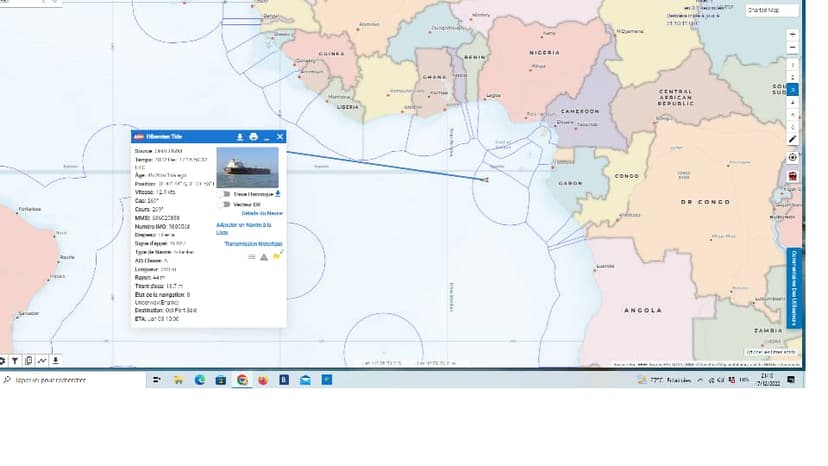
Task: Activate the pencil drawing tool
Action: pyautogui.click(x=793, y=139)
